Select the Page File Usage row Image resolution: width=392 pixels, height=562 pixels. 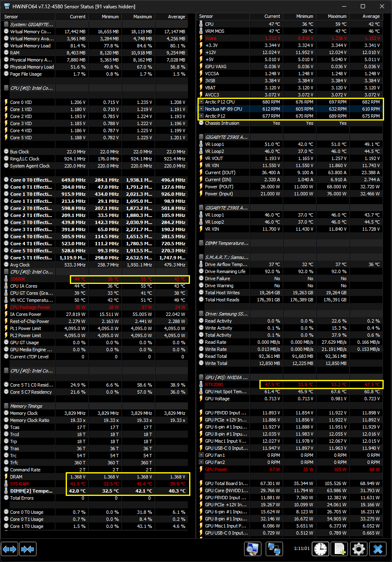[96, 74]
